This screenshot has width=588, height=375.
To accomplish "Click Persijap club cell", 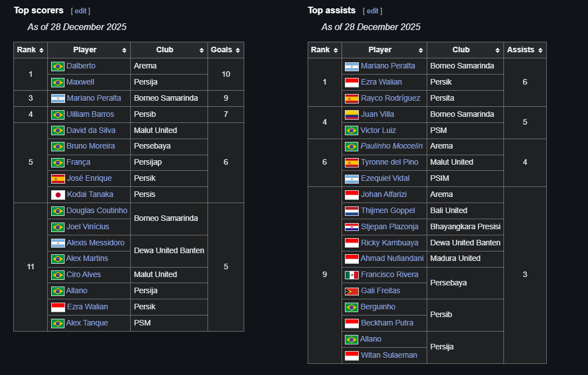I will 169,163.
